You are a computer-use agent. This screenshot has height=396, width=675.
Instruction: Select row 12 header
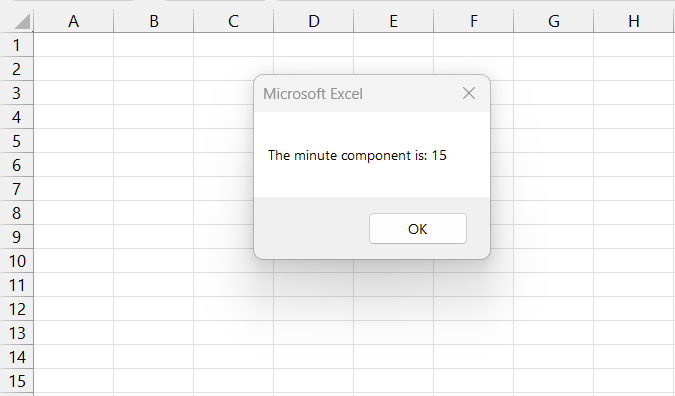(16, 309)
